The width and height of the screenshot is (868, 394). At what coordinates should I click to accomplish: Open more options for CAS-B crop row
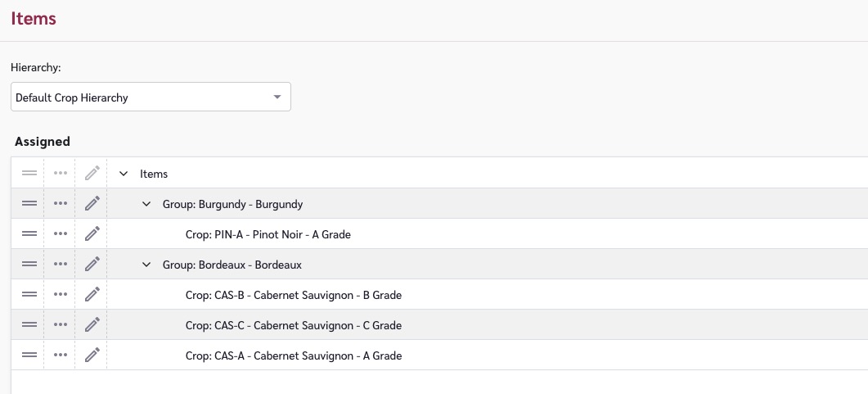(x=60, y=295)
